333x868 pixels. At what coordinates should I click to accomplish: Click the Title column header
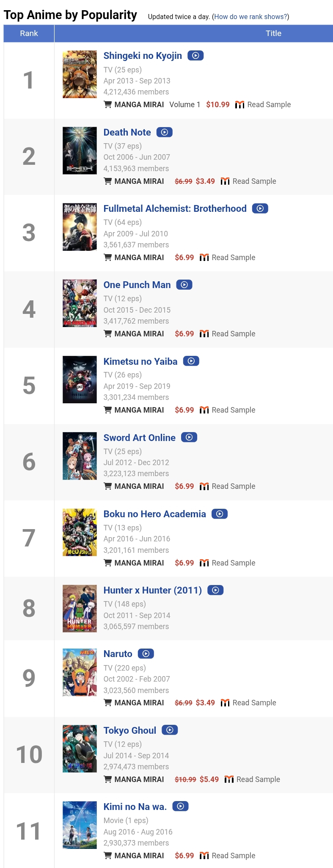coord(273,33)
